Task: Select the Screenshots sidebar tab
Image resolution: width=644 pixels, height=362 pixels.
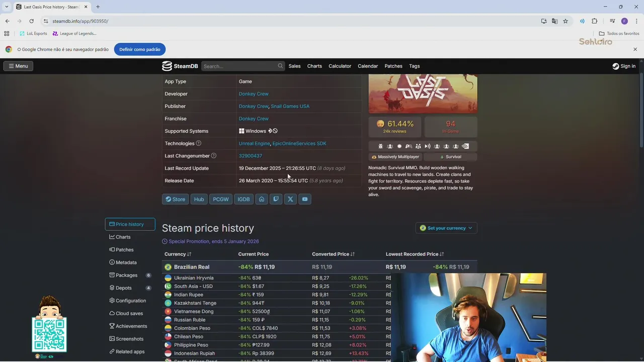Action: tap(130, 339)
